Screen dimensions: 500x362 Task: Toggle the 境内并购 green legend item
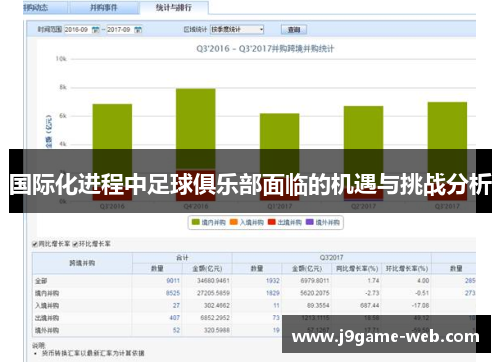click(x=209, y=222)
